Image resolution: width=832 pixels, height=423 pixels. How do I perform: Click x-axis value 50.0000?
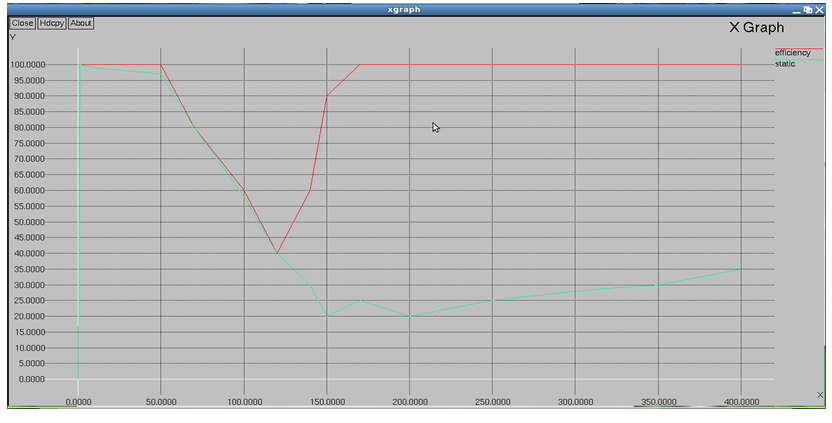[161, 402]
